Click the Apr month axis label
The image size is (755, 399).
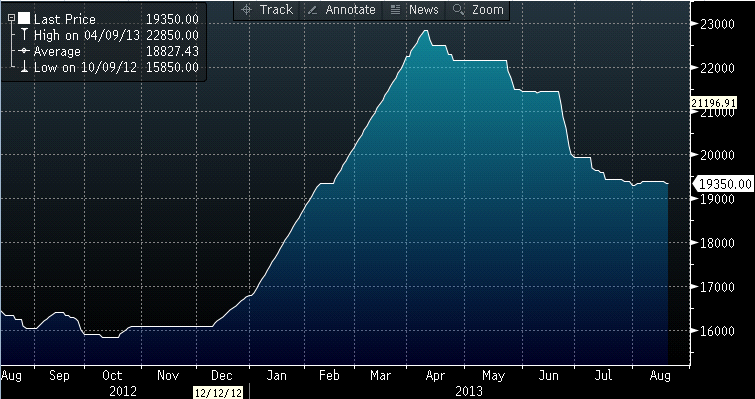click(x=435, y=375)
